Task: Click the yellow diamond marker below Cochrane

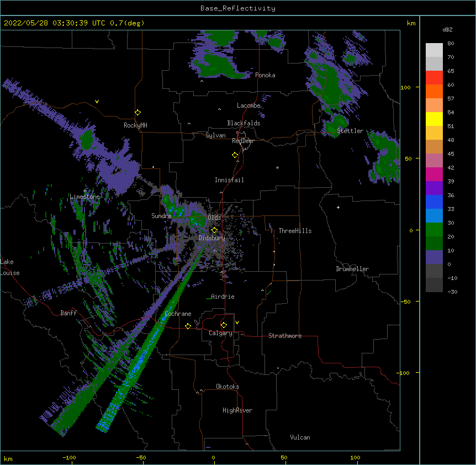Action: click(x=188, y=326)
